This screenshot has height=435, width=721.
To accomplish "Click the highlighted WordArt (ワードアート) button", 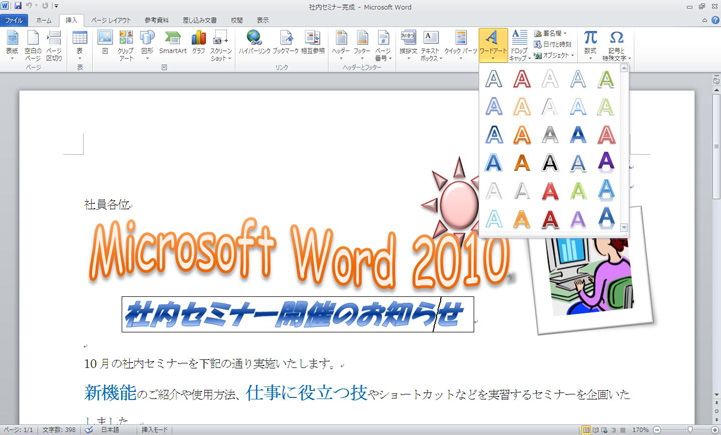I will (x=493, y=45).
